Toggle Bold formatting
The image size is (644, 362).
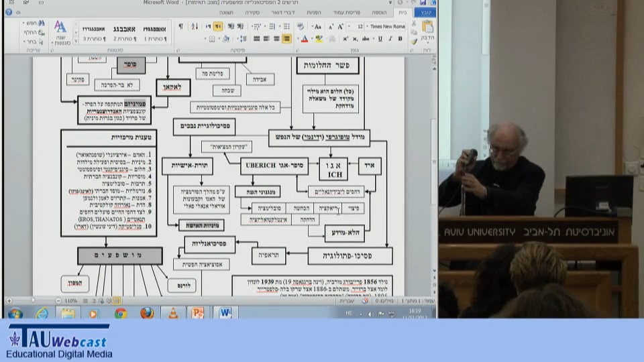point(400,39)
